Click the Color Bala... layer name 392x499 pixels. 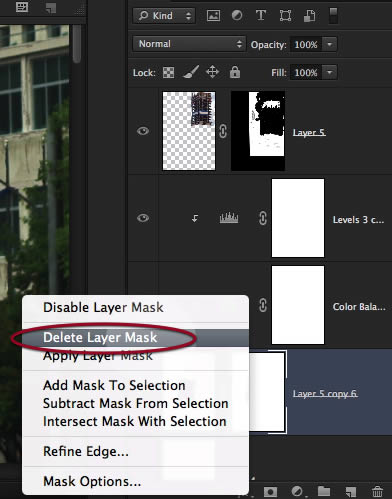coord(359,307)
